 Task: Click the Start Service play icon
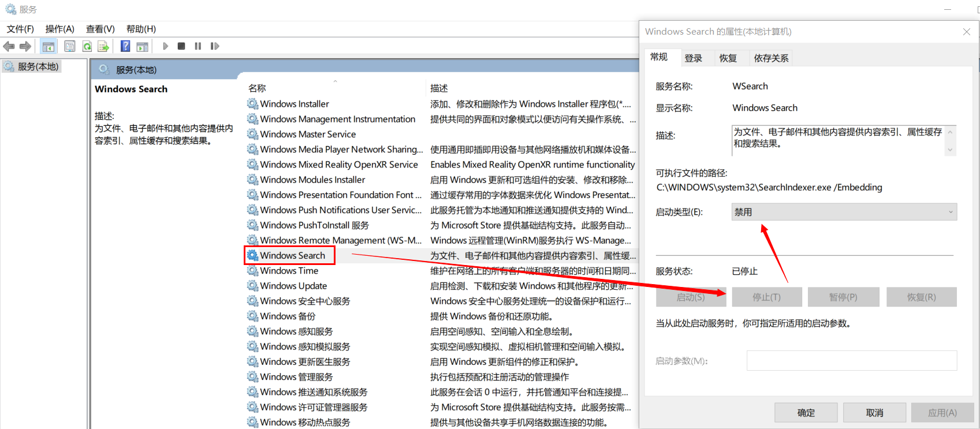coord(165,46)
